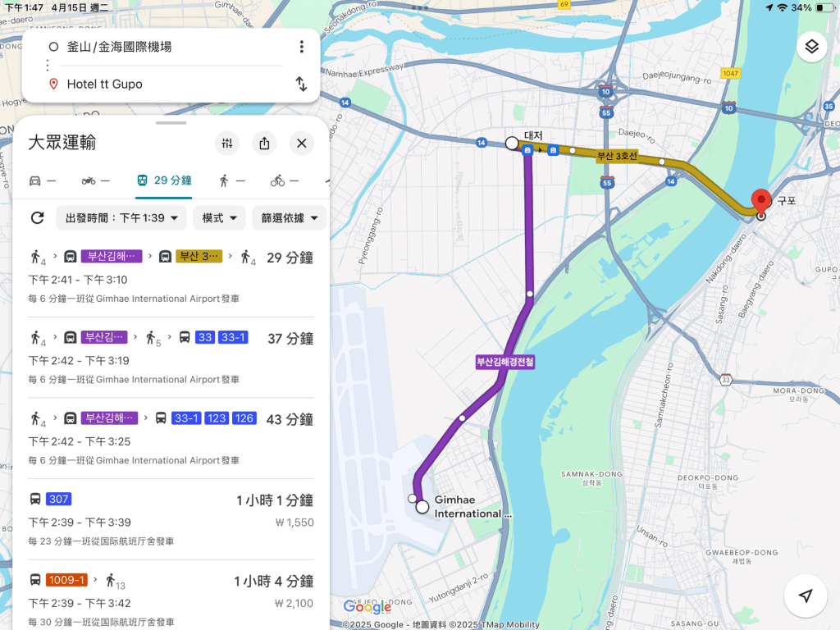Screen dimensions: 840x630
Task: Switch to the motorcycle mode tab
Action: 95,180
